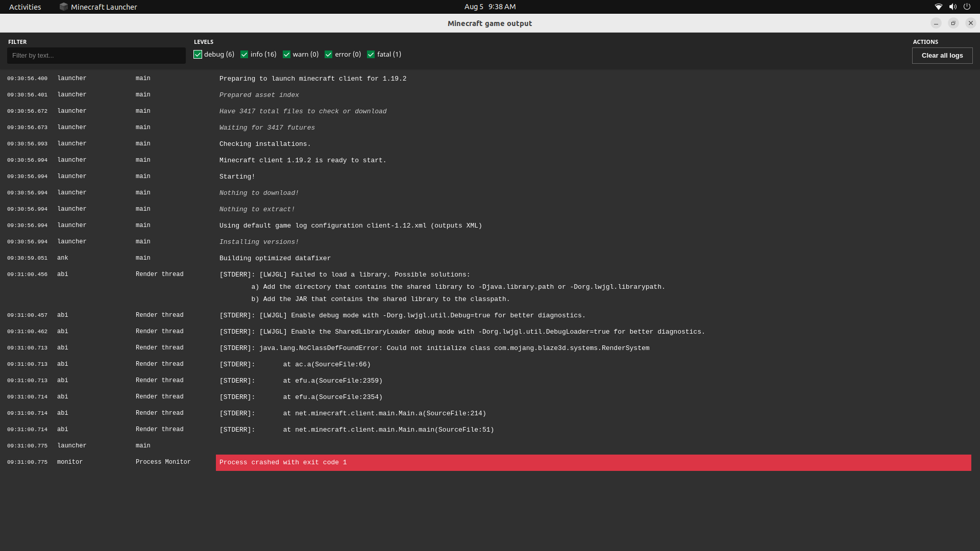
Task: Click the NoClassDefFoundError log entry
Action: coord(434,348)
